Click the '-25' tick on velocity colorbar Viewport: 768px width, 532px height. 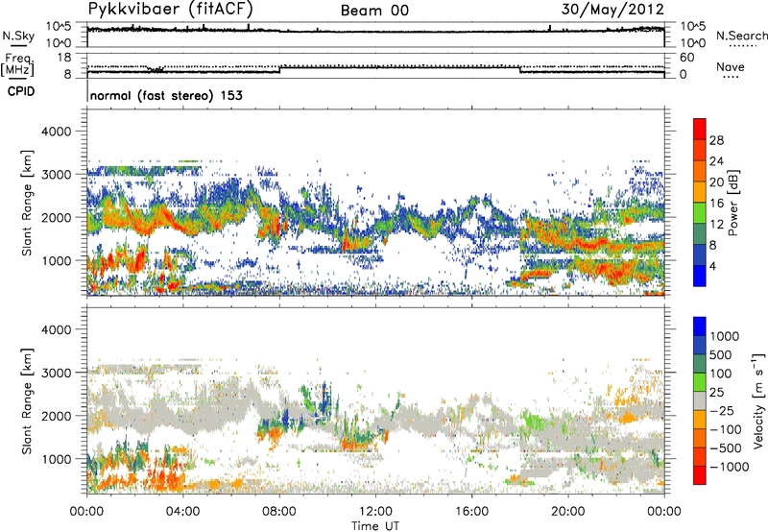(x=722, y=410)
